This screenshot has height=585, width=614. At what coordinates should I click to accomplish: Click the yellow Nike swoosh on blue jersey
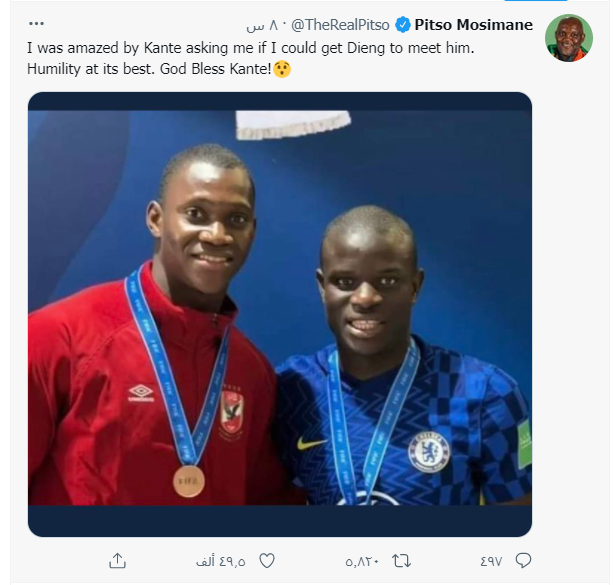(x=312, y=442)
